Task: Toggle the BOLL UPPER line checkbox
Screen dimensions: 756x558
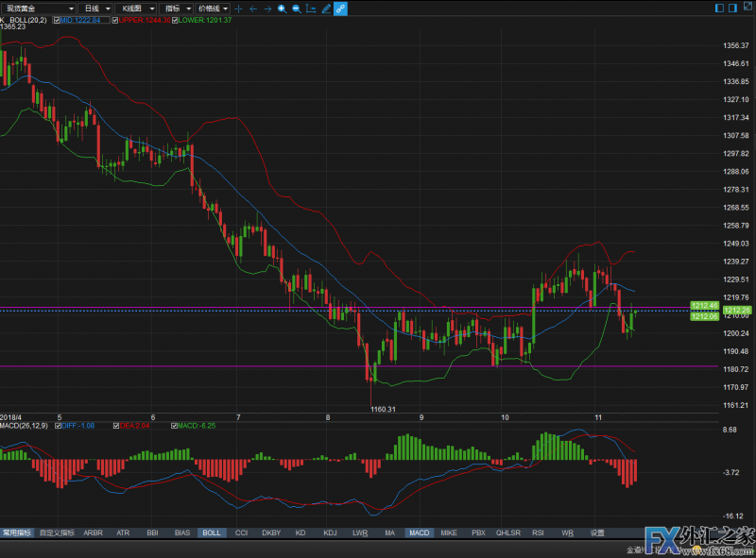Action: pos(115,20)
